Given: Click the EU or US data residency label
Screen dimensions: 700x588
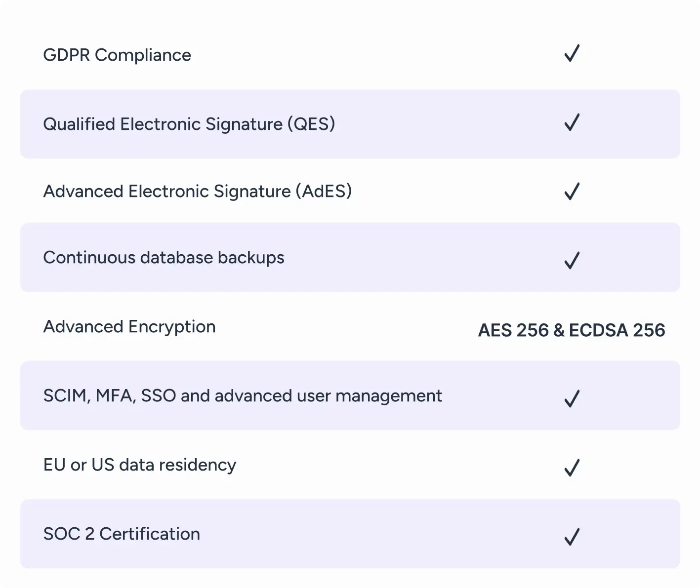Looking at the screenshot, I should point(140,465).
